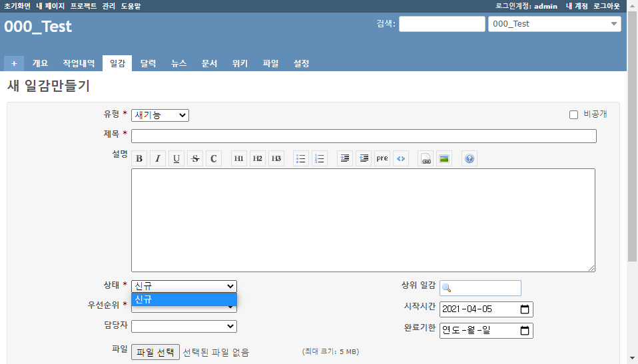Image resolution: width=638 pixels, height=364 pixels.
Task: Open the 담당자 assignee dropdown
Action: (184, 326)
